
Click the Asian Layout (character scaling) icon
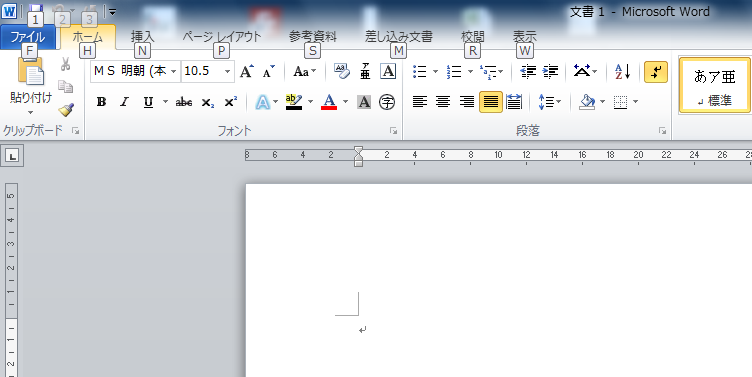coord(582,72)
